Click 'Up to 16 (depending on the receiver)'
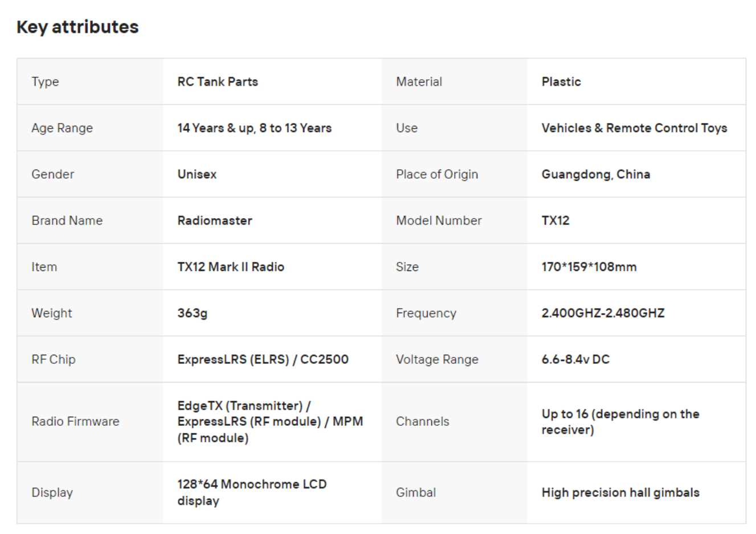Viewport: 756px width, 534px height. point(620,422)
